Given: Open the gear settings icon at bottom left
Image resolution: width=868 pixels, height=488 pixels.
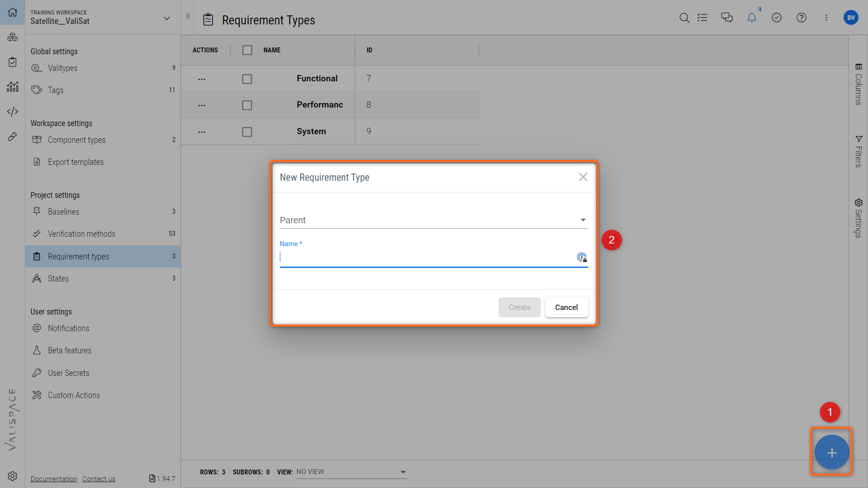Looking at the screenshot, I should pyautogui.click(x=13, y=476).
